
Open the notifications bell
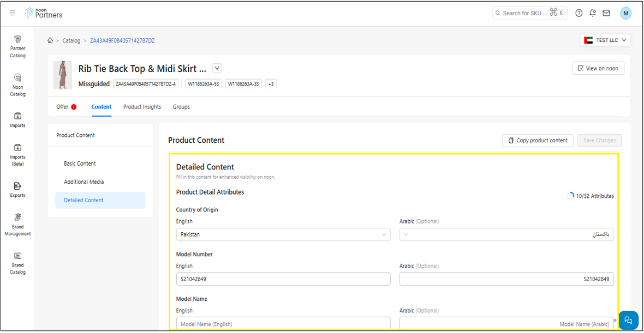tap(593, 13)
